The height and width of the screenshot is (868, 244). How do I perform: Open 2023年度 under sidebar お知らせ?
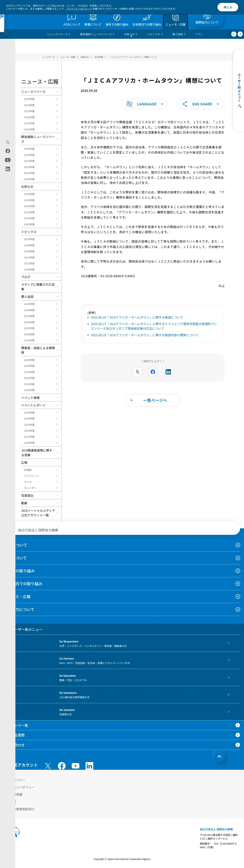[x=41, y=206]
